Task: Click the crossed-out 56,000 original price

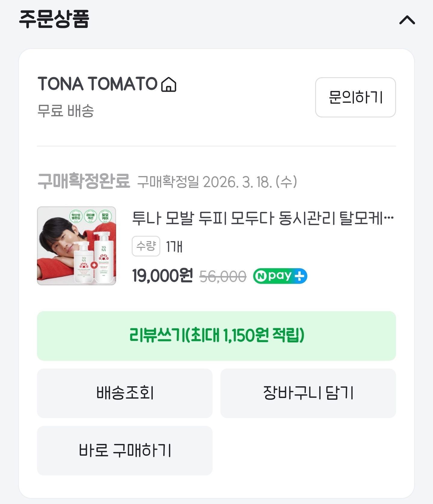Action: 223,276
